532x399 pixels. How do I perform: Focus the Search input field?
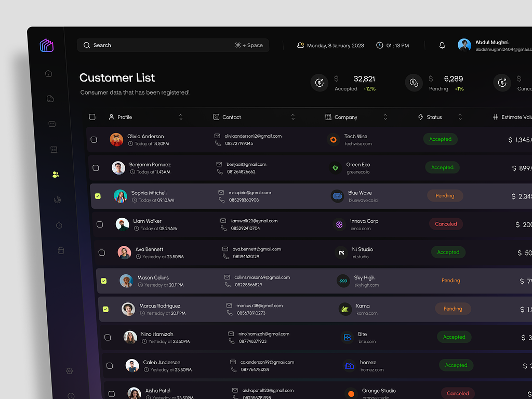(173, 45)
